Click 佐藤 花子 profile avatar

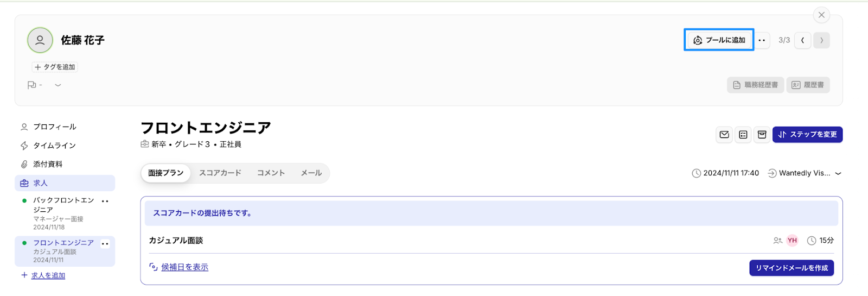tap(40, 40)
